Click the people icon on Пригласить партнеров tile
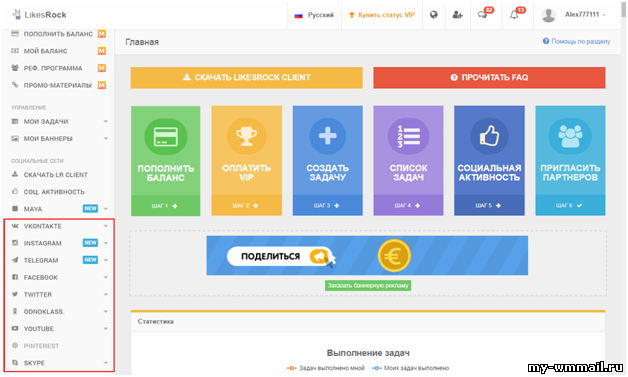The width and height of the screenshot is (628, 377). pyautogui.click(x=570, y=136)
